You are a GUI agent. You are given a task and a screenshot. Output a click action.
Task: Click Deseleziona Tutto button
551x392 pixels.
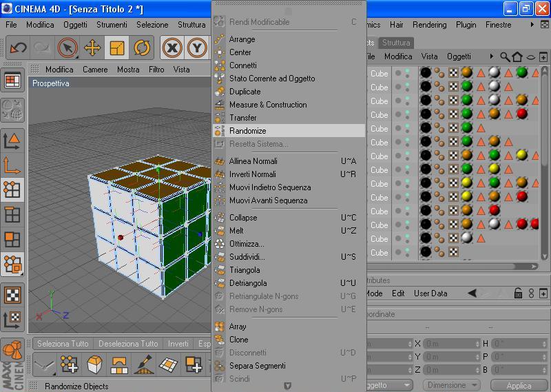click(128, 344)
